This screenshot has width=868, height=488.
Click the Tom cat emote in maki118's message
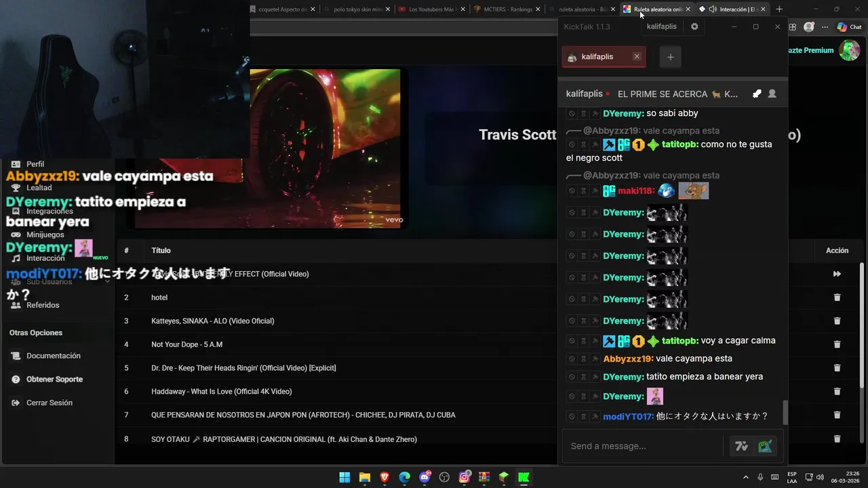coord(694,190)
